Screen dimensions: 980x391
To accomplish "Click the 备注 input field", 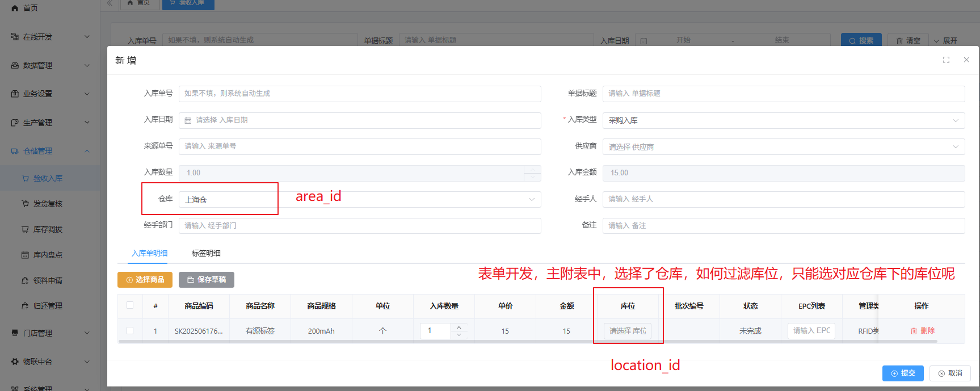I will [784, 226].
